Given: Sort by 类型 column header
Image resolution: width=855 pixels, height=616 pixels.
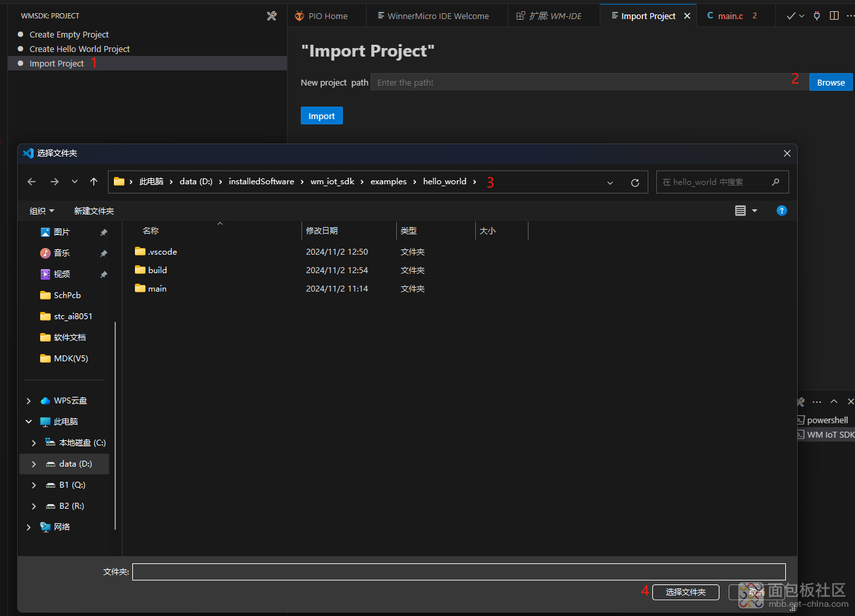Looking at the screenshot, I should pyautogui.click(x=409, y=231).
